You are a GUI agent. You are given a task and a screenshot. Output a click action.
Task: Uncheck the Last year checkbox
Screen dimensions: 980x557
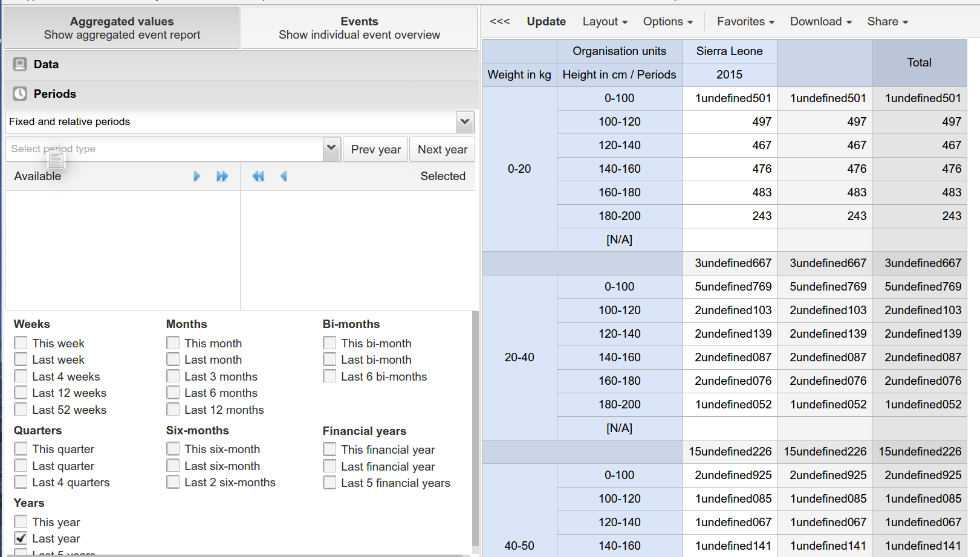pos(21,538)
